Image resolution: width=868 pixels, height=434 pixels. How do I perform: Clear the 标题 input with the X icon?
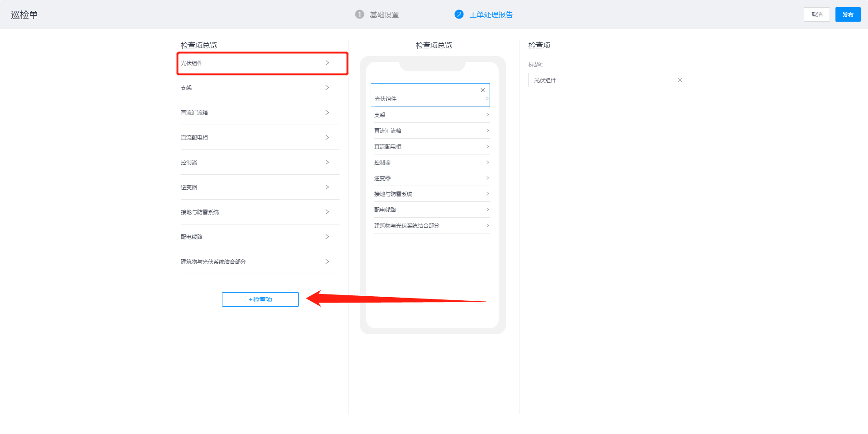pyautogui.click(x=679, y=80)
